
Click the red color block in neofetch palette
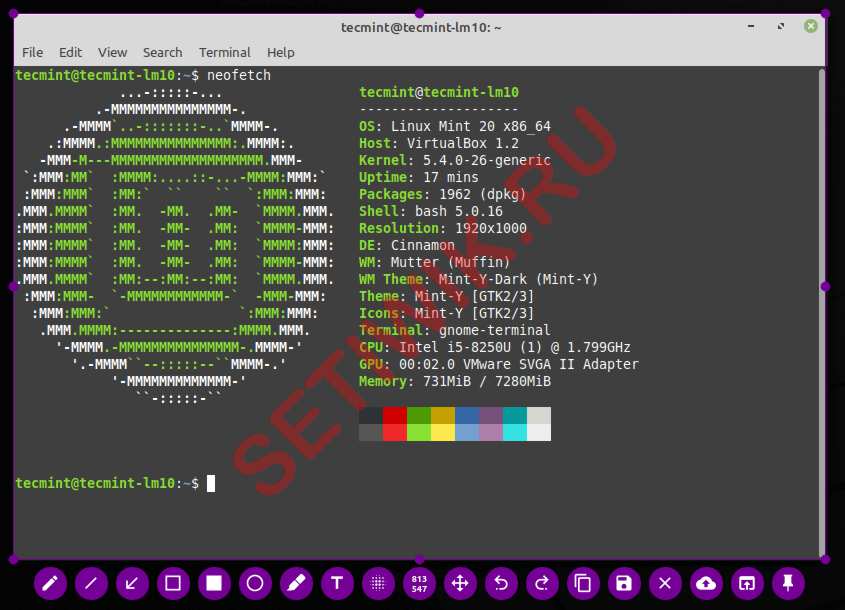tap(394, 415)
